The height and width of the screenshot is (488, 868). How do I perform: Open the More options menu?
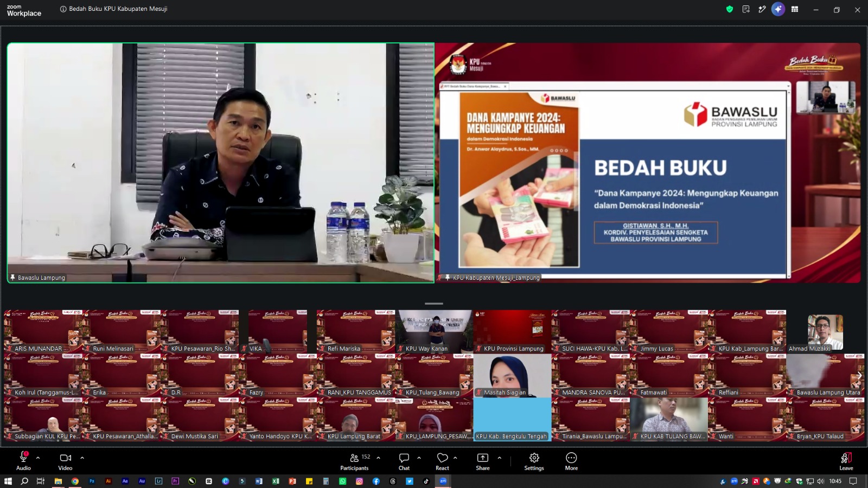[571, 460]
